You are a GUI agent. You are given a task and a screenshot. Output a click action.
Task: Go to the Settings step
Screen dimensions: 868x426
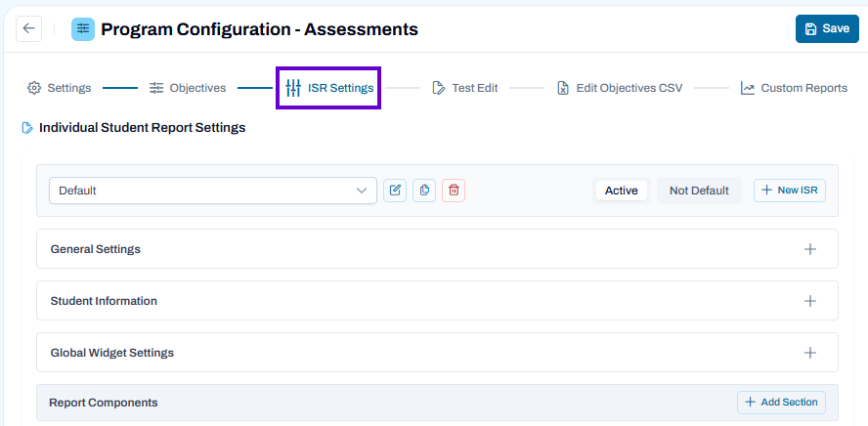click(x=60, y=88)
